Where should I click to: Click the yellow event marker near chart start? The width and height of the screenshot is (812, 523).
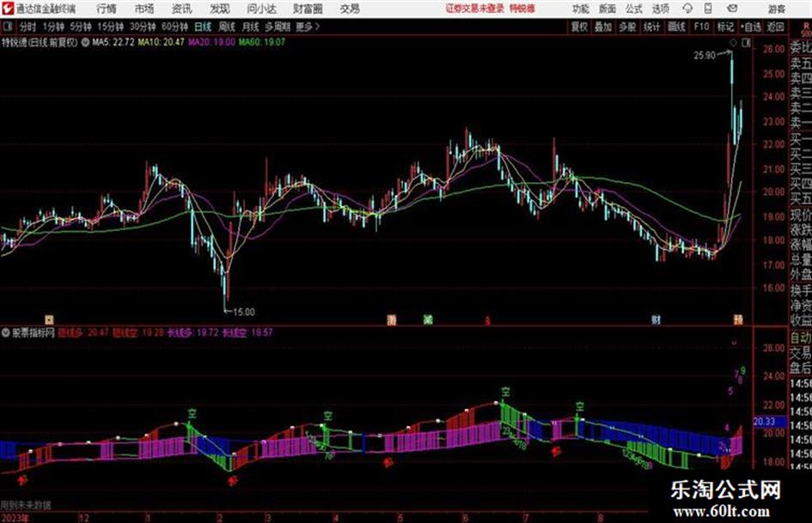(x=49, y=320)
